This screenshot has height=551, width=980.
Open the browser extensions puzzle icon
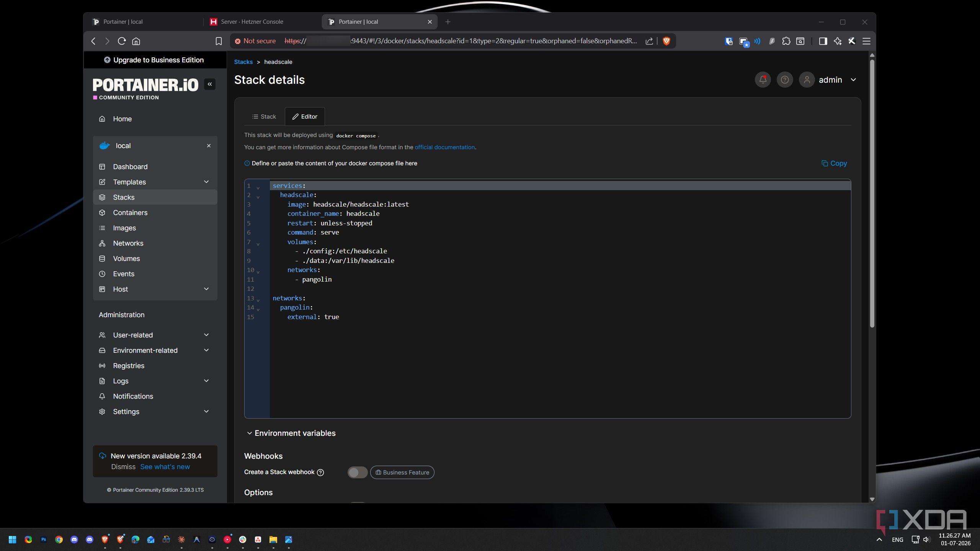(786, 41)
